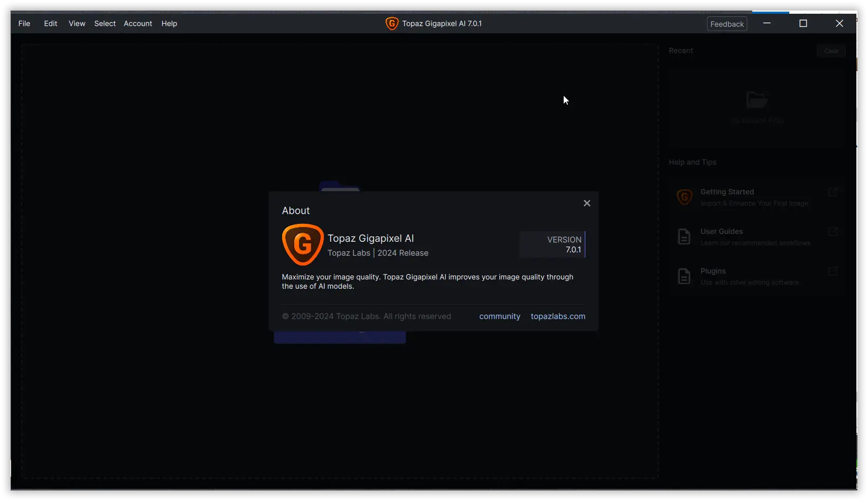The width and height of the screenshot is (868, 501).
Task: Click the copyright '2009-2024 Topaz Labs' text
Action: point(366,316)
